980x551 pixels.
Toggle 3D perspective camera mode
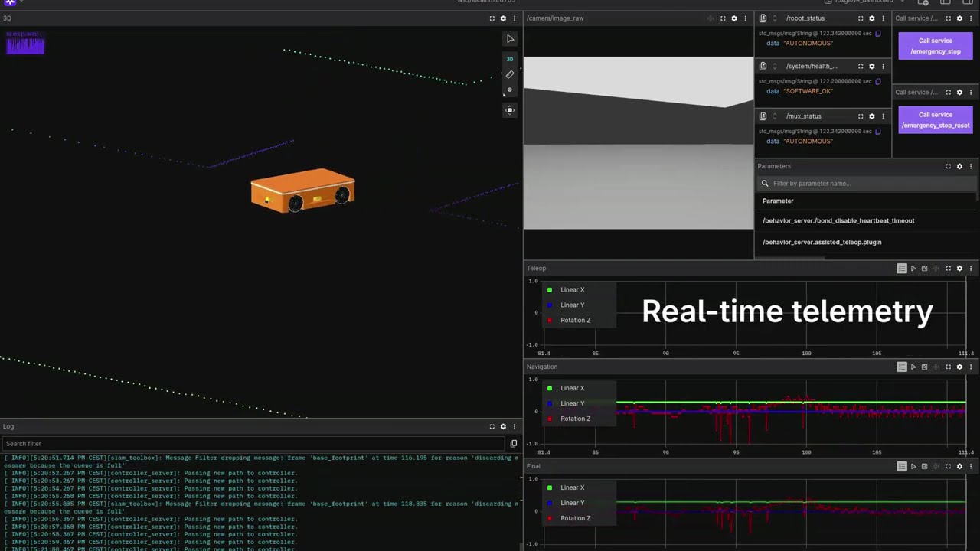[510, 59]
